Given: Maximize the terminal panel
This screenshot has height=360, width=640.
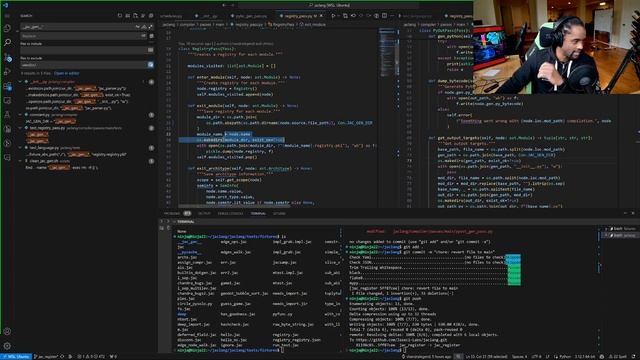Looking at the screenshot, I should (625, 213).
